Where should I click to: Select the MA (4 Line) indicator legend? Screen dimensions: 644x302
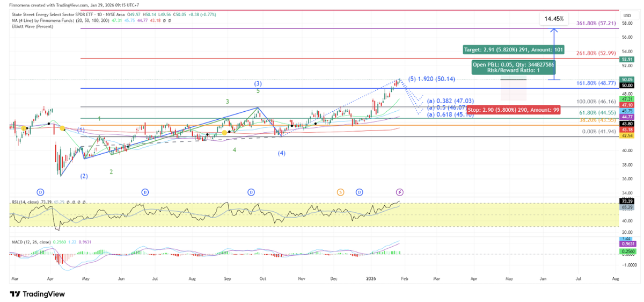click(59, 20)
